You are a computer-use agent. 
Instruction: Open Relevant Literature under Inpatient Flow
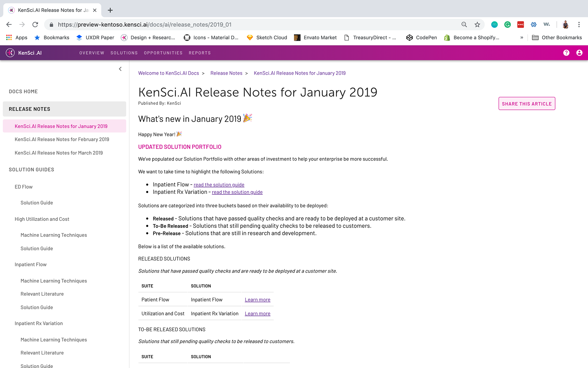[42, 294]
